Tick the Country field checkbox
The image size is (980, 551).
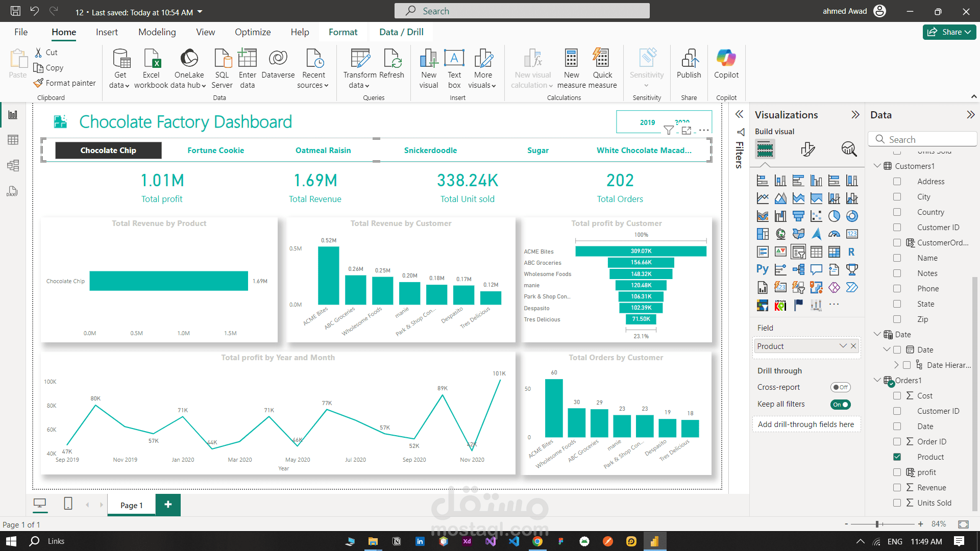(x=897, y=212)
